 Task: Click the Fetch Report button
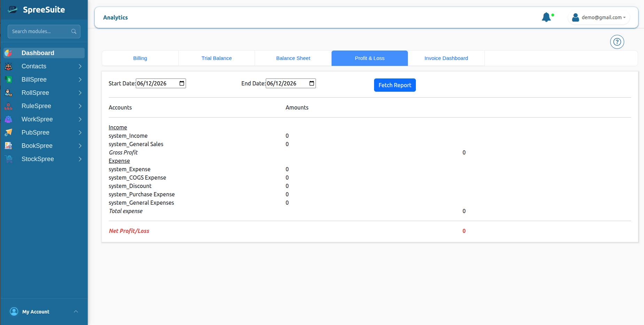[x=395, y=85]
